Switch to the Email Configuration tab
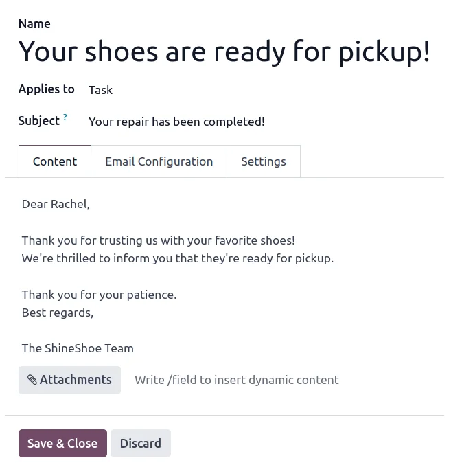The image size is (451, 476). (159, 161)
